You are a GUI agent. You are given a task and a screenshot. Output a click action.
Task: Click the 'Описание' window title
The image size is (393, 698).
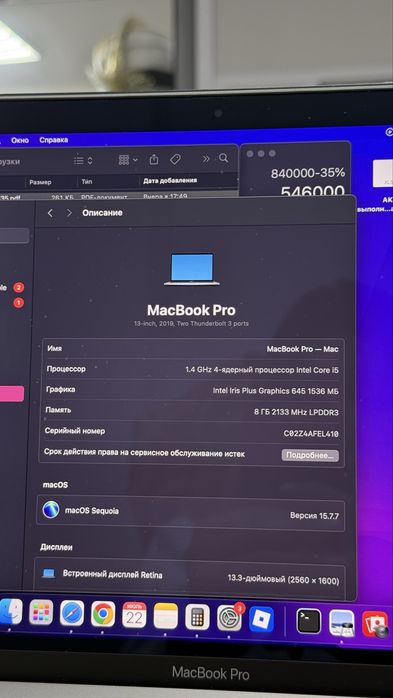pyautogui.click(x=102, y=213)
